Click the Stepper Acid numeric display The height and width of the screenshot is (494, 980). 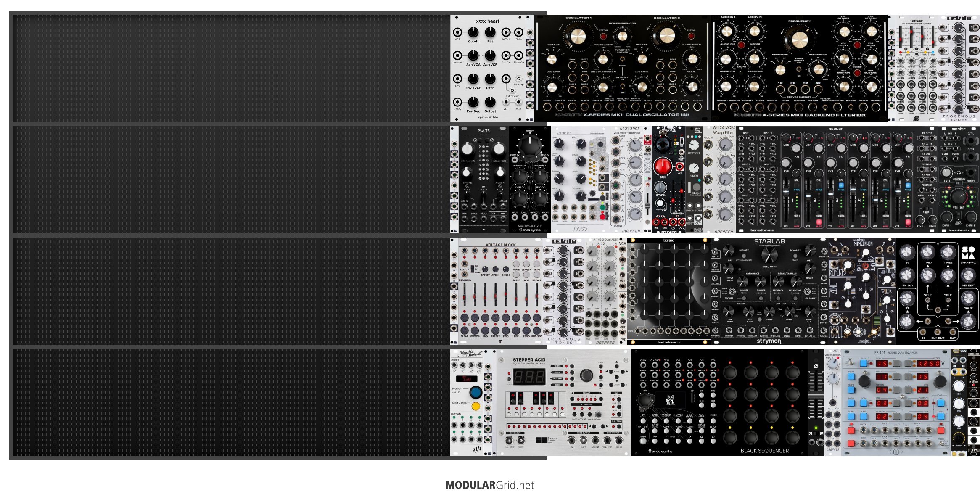point(530,377)
